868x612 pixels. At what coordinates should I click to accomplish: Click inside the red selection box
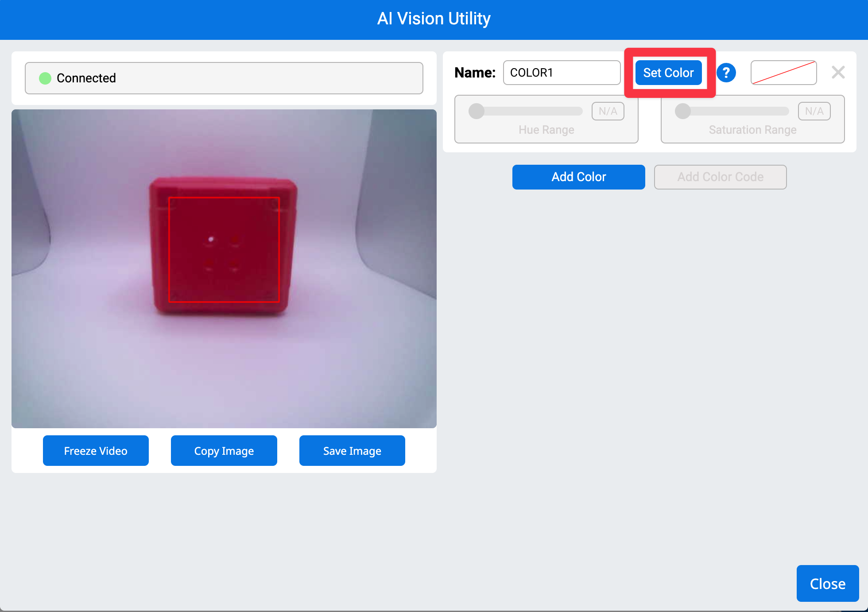(224, 250)
